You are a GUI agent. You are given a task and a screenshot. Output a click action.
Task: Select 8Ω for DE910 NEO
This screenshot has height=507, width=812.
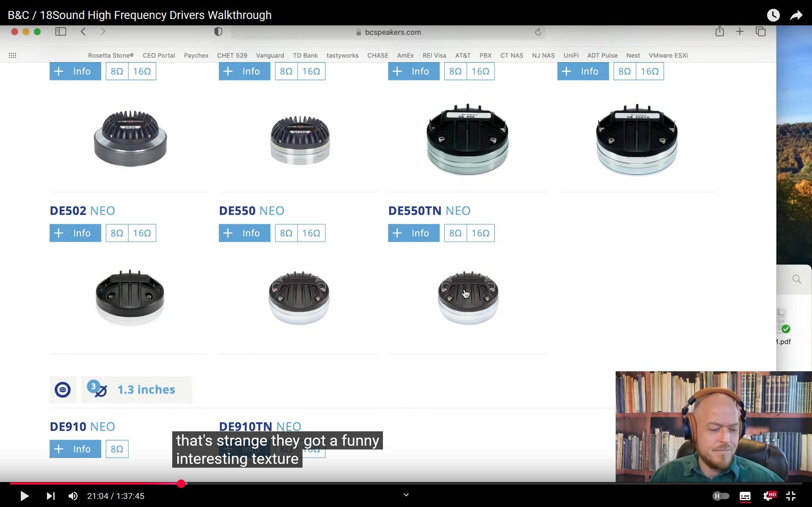point(117,449)
